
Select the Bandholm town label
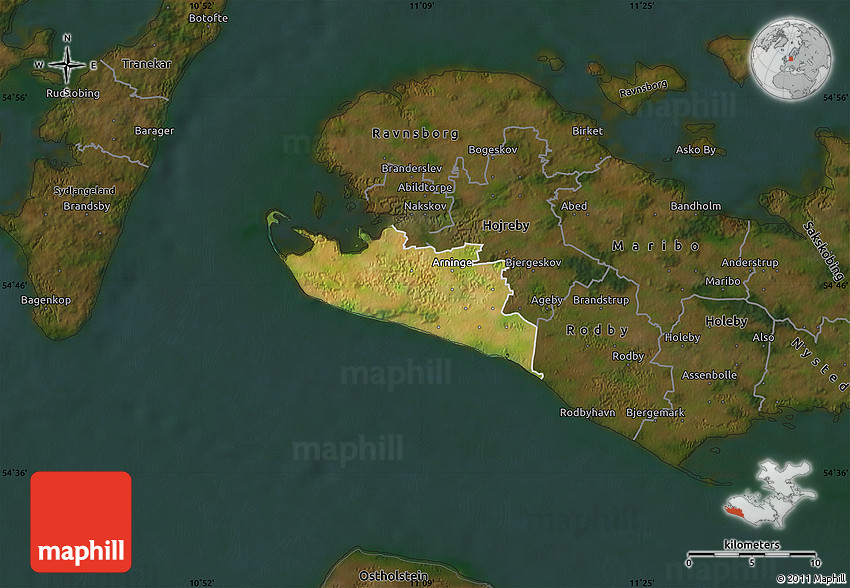tap(695, 206)
